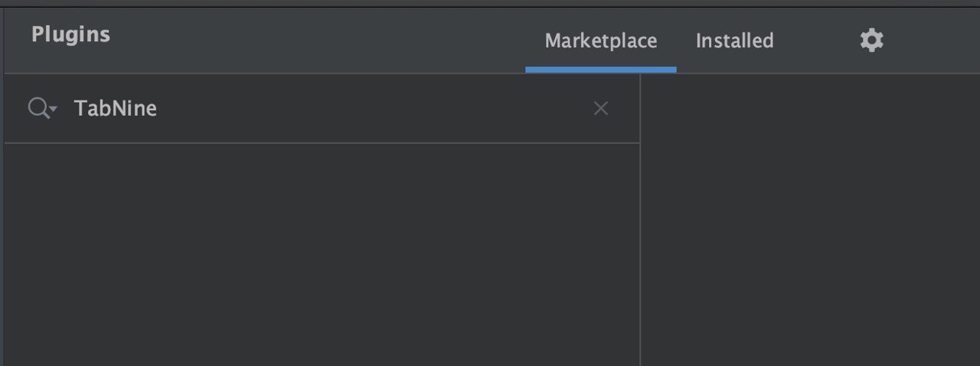The height and width of the screenshot is (366, 980).
Task: View installed plugins list
Action: 734,41
